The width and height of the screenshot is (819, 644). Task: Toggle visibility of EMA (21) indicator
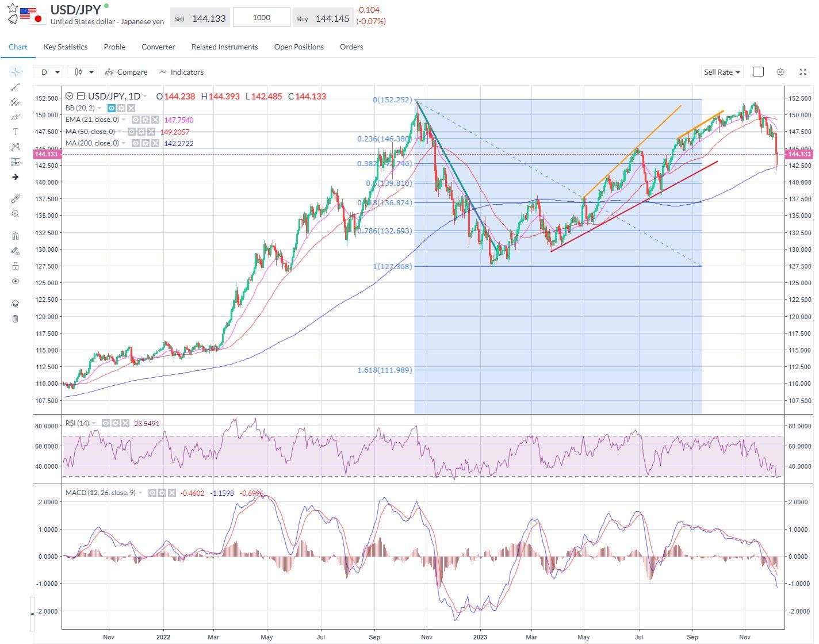136,120
